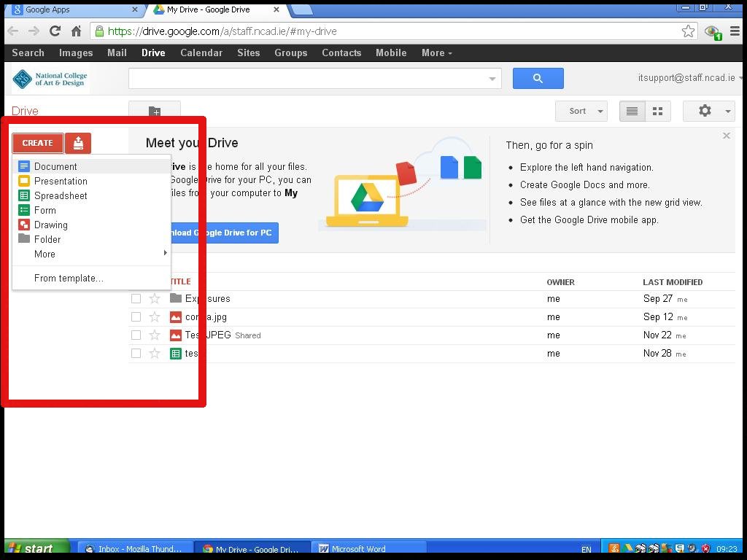Image resolution: width=747 pixels, height=560 pixels.
Task: Click Search in the top navigation
Action: tap(28, 52)
